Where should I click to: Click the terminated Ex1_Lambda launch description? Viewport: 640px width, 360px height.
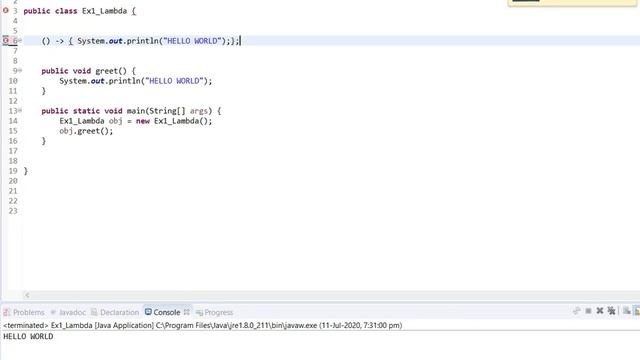pos(202,325)
